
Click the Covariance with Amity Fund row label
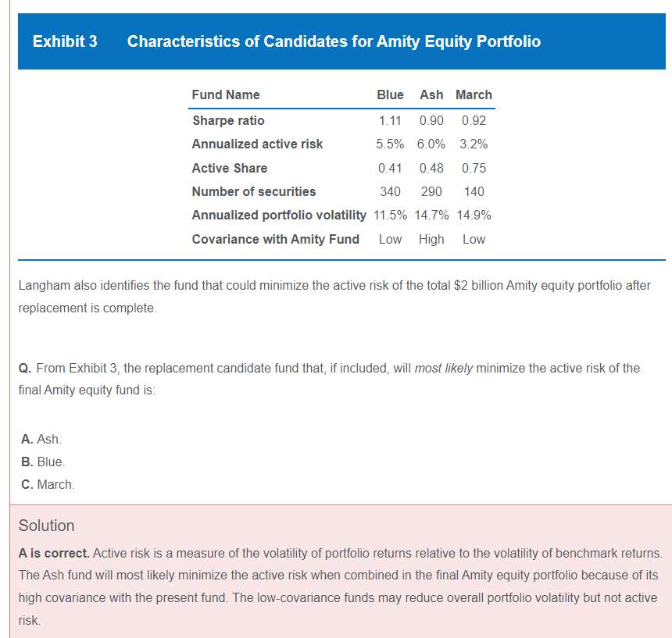276,239
